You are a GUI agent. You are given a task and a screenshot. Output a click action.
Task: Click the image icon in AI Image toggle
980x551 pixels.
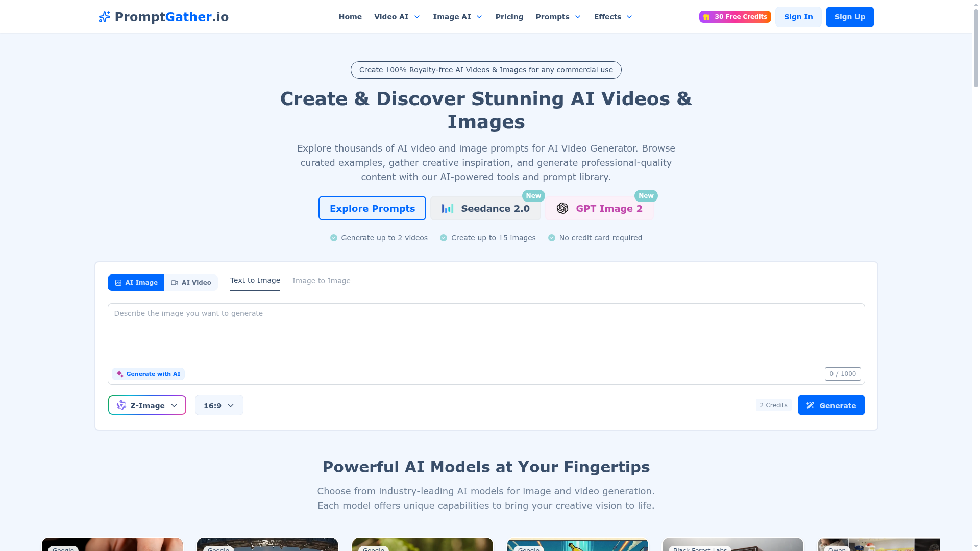[118, 283]
